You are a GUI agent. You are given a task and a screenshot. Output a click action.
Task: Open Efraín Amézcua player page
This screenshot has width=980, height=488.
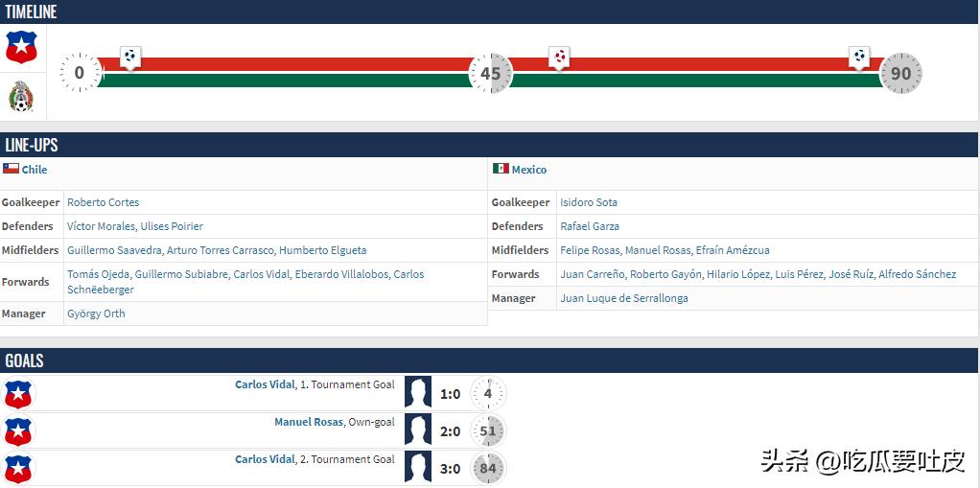coord(733,250)
